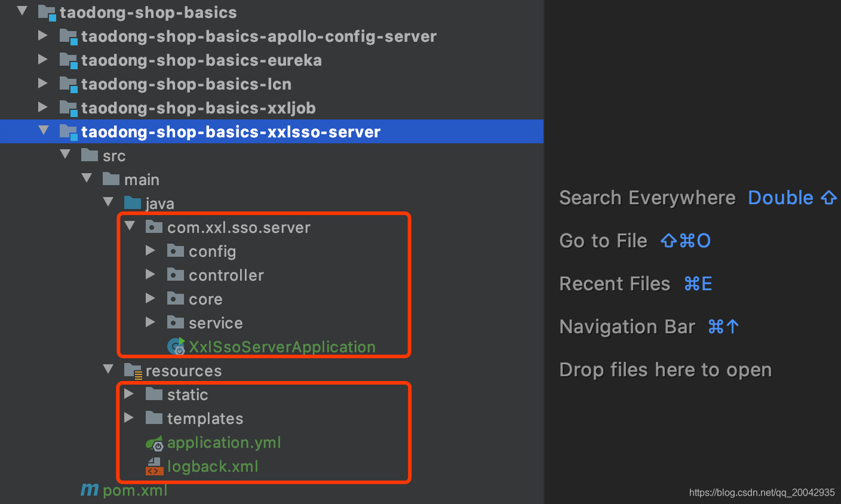Click the resources root folder icon
The height and width of the screenshot is (504, 841).
(133, 371)
